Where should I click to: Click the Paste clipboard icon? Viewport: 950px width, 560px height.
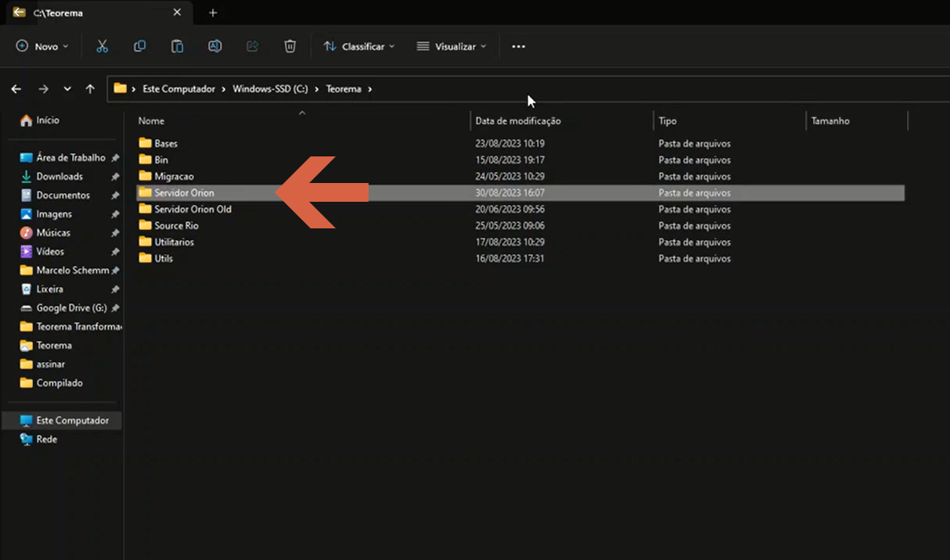(178, 46)
